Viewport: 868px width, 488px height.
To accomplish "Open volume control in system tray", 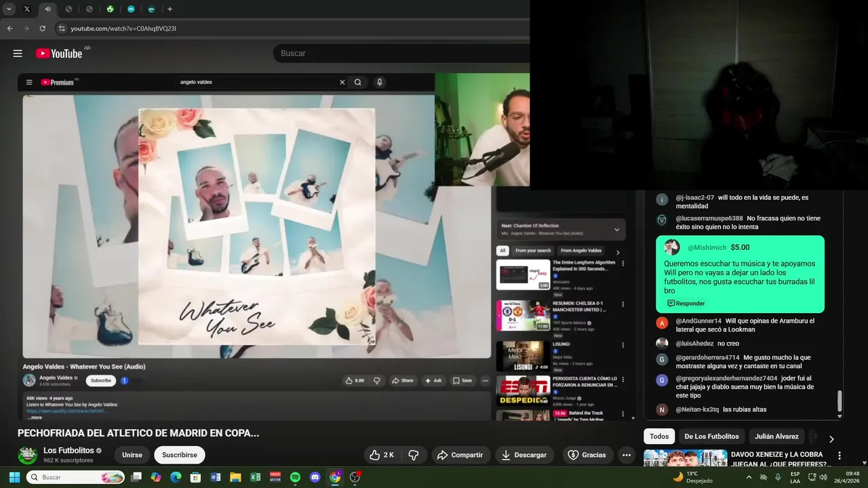I will click(x=823, y=477).
